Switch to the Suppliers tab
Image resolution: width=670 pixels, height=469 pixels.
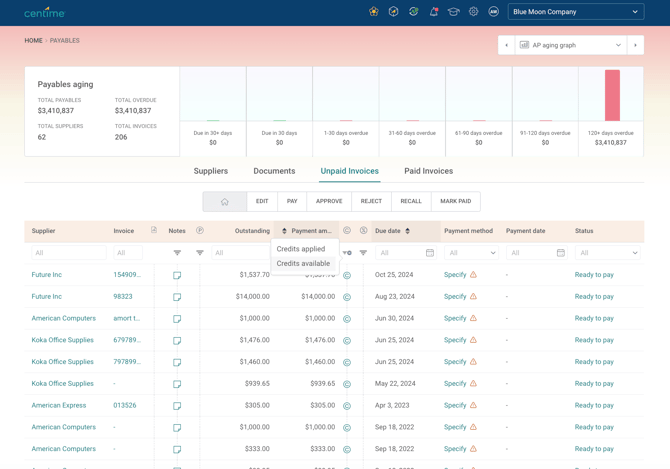click(211, 171)
